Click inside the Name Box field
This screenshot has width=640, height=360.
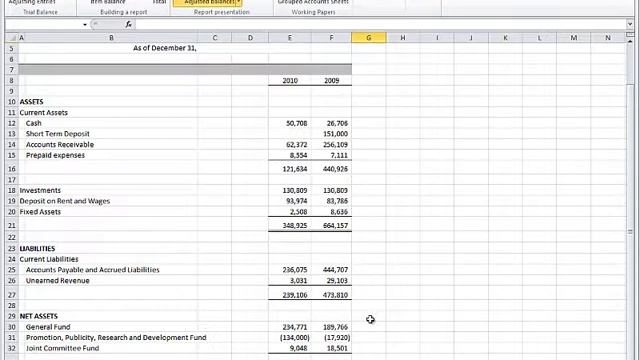pyautogui.click(x=44, y=25)
